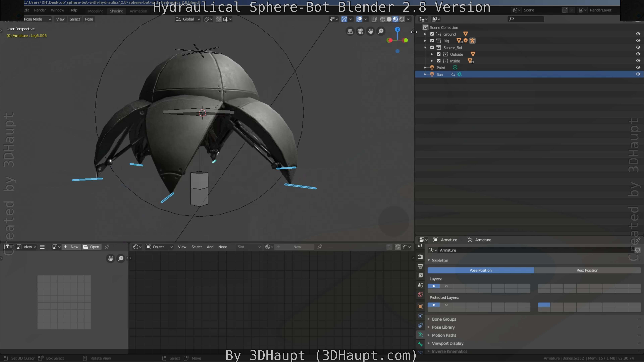Open the Object Constraints properties tab
Viewport: 644px width, 362px height.
click(x=420, y=325)
